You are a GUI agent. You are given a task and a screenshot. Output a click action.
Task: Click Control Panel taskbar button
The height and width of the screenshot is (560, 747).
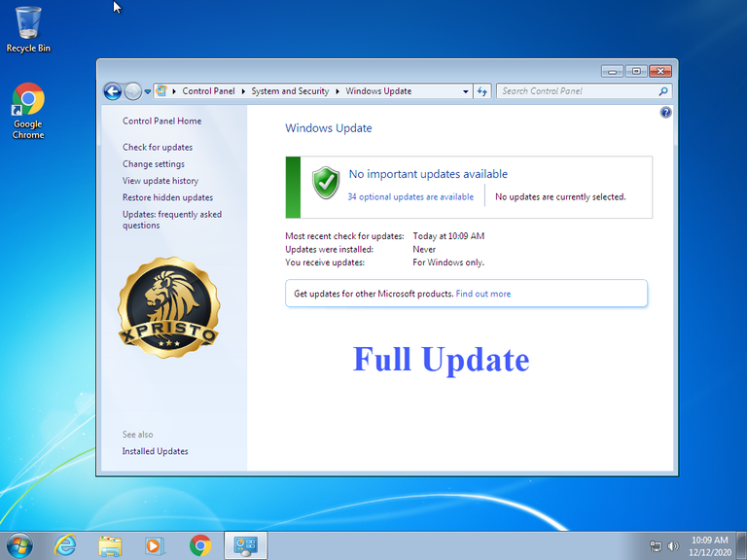(x=246, y=545)
